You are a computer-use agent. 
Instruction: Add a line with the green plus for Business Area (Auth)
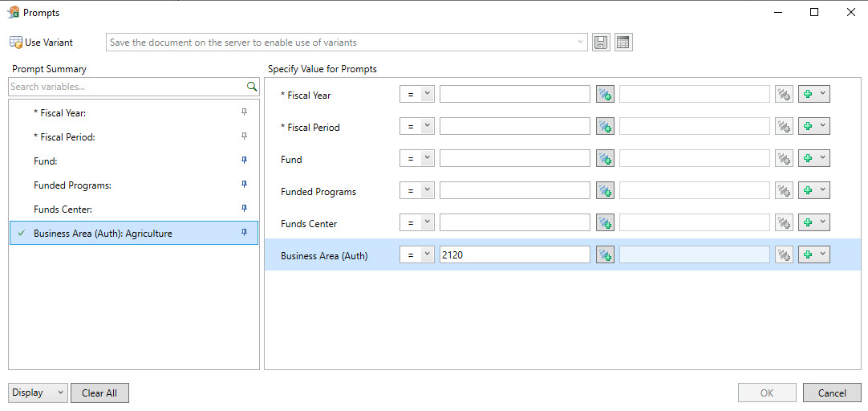click(x=808, y=254)
